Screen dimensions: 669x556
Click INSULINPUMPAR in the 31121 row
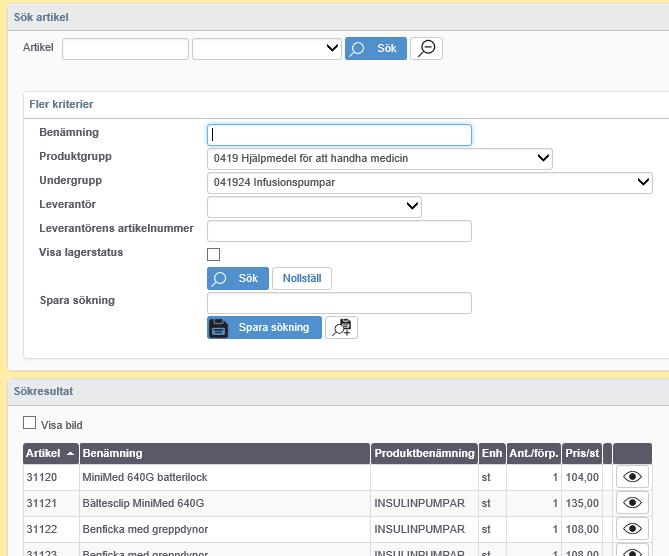point(419,503)
